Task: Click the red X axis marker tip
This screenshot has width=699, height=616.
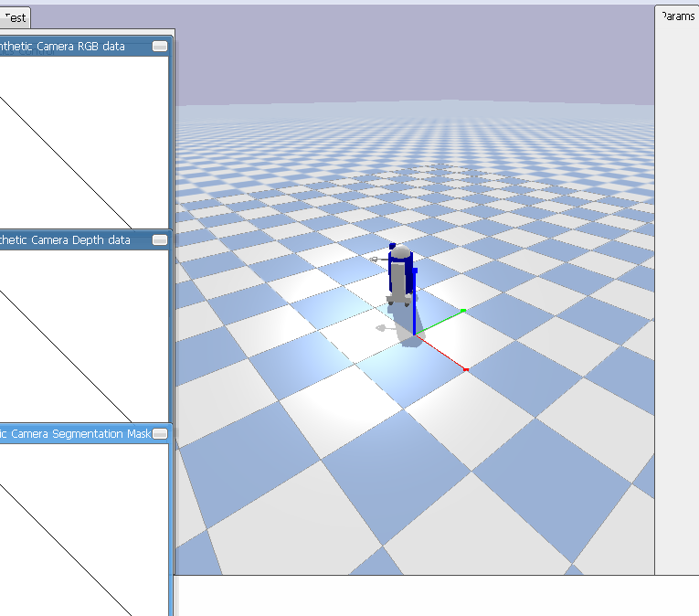Action: tap(466, 370)
